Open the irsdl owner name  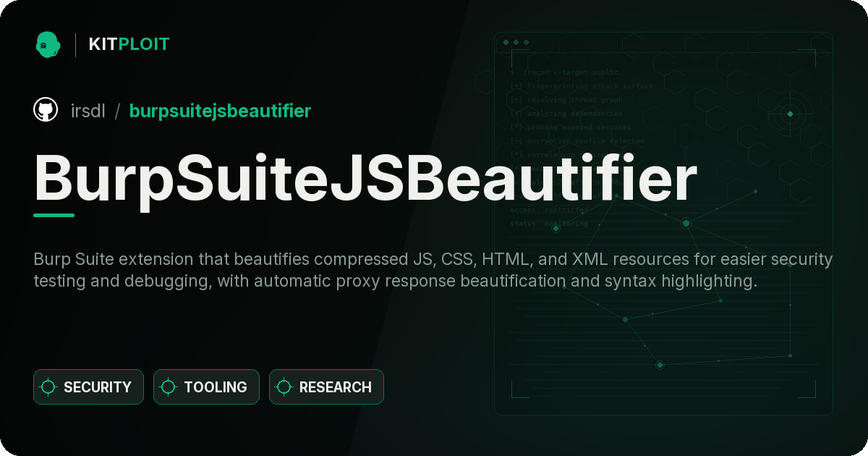tap(88, 111)
